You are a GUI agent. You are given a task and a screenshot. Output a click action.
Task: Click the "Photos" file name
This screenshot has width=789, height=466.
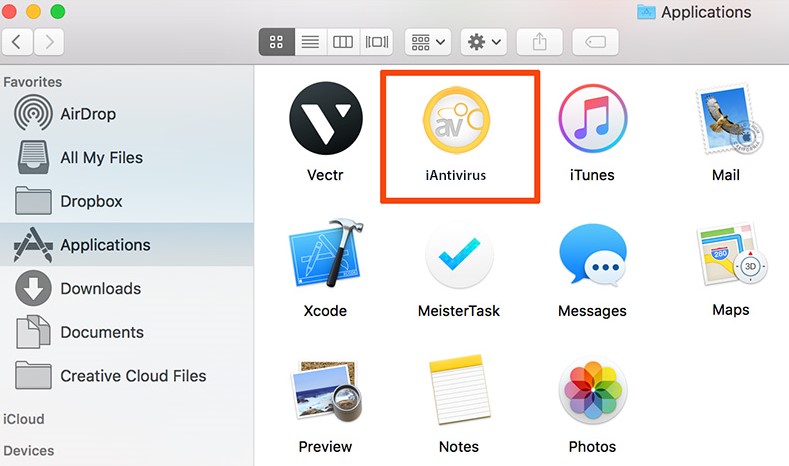(x=592, y=446)
